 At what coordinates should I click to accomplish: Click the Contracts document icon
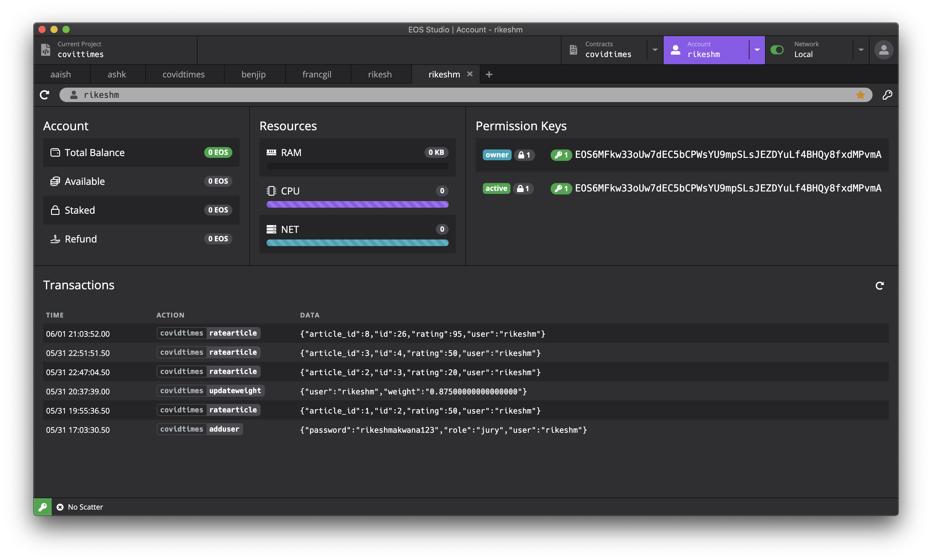(573, 50)
